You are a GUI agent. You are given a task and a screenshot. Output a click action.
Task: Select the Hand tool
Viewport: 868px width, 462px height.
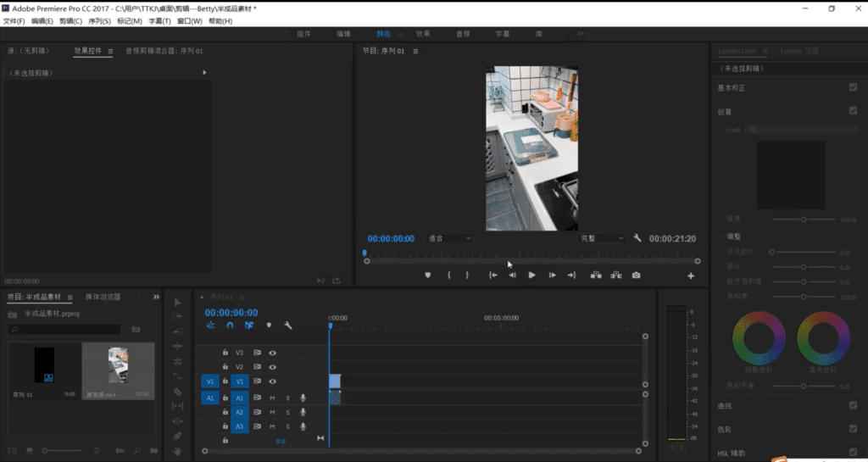(x=178, y=451)
